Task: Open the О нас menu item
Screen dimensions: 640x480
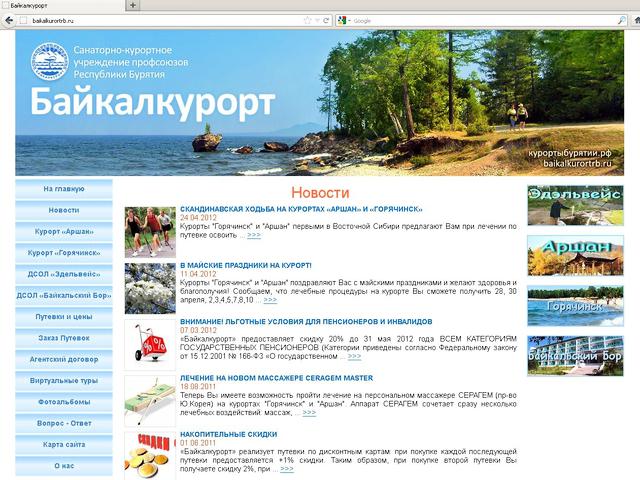Action: (64, 466)
